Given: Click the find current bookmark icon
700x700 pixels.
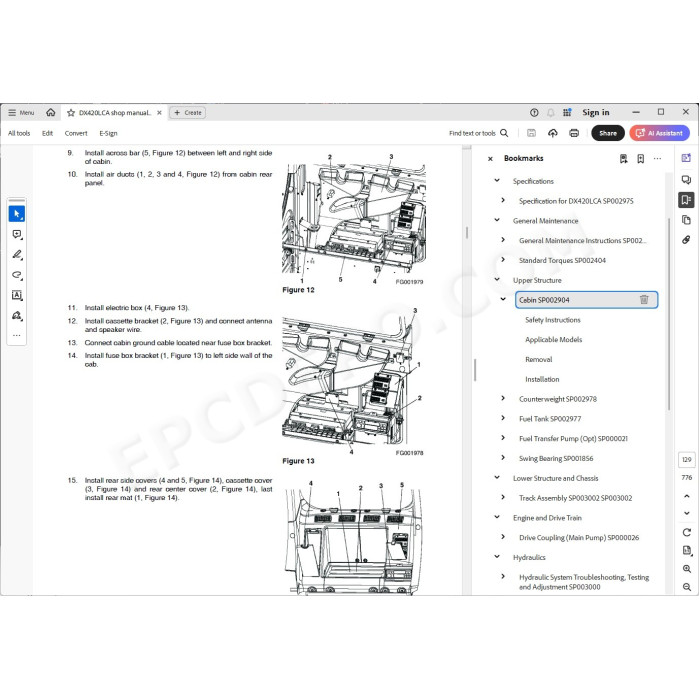Looking at the screenshot, I should (624, 158).
